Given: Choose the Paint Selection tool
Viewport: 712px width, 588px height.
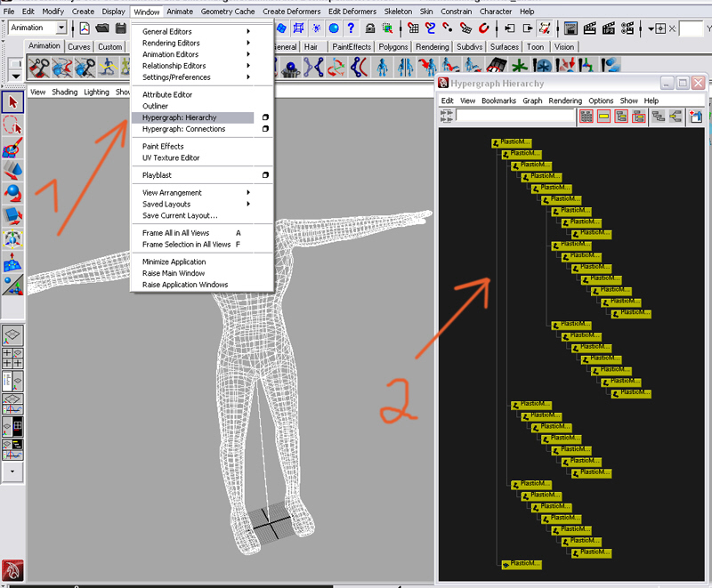Looking at the screenshot, I should pos(12,149).
